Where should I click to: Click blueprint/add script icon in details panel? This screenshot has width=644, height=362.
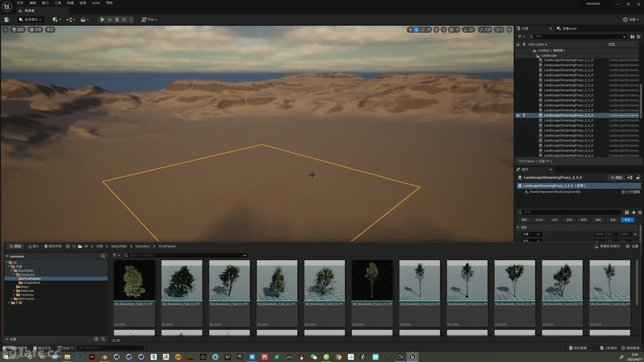point(630,177)
